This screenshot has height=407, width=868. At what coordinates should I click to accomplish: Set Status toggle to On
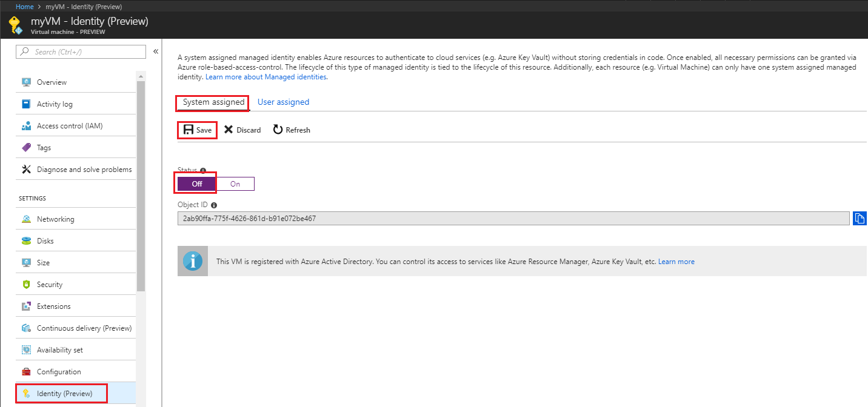coord(235,184)
